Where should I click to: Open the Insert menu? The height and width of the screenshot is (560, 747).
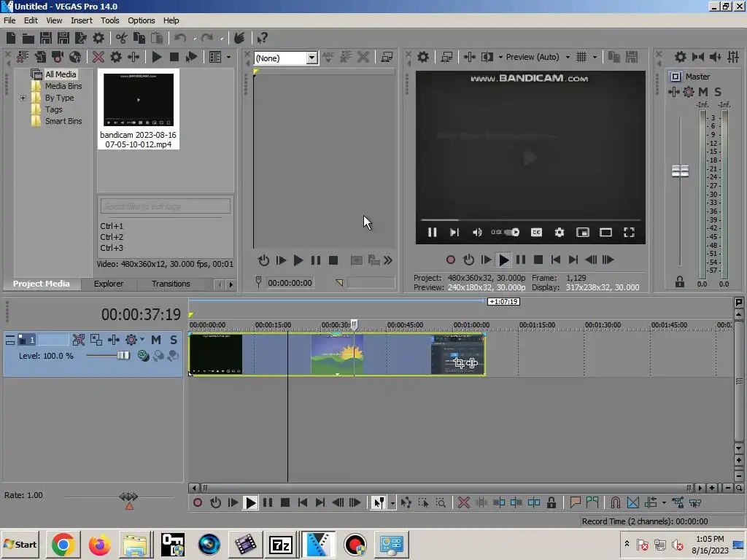[82, 20]
